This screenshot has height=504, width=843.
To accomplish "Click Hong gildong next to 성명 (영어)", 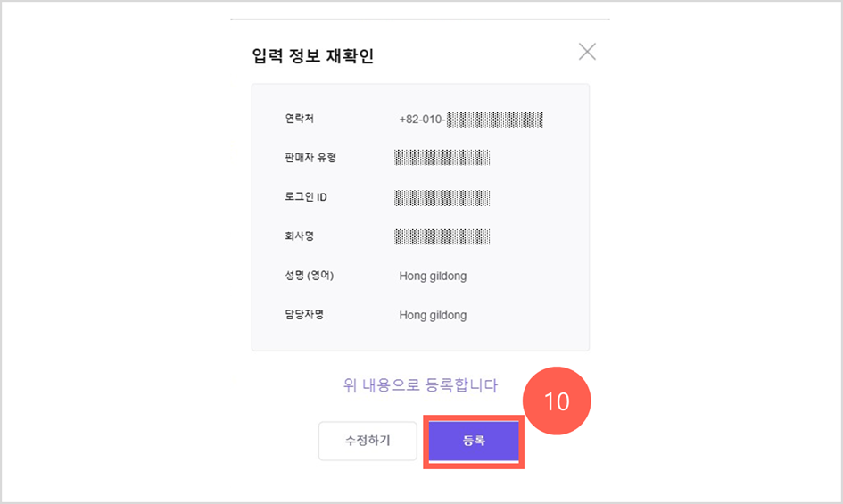I will click(433, 276).
